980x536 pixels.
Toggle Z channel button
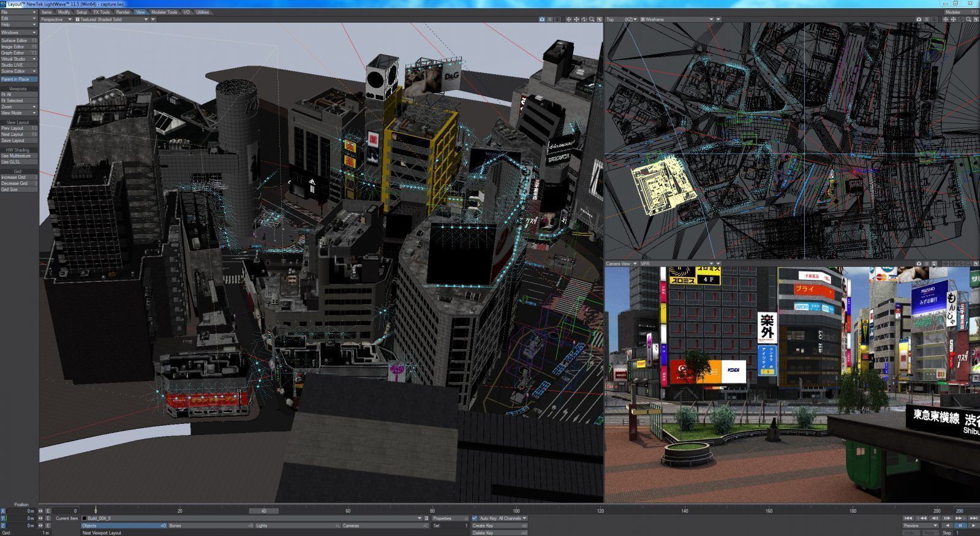tap(3, 526)
